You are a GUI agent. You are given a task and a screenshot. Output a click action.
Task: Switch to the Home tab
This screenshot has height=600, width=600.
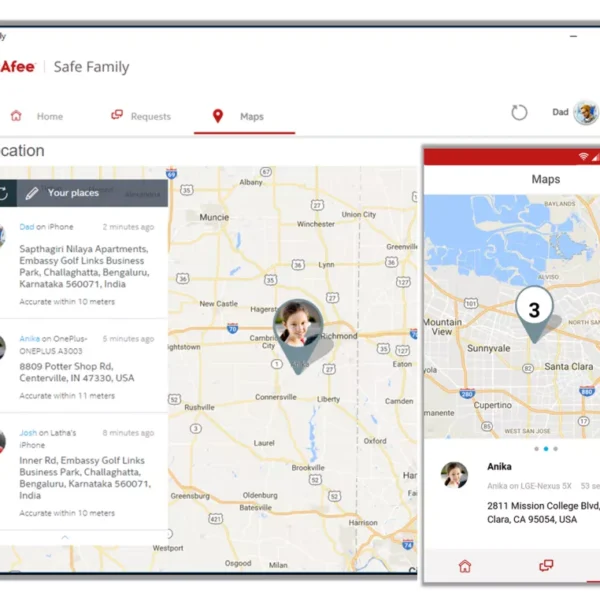point(49,117)
